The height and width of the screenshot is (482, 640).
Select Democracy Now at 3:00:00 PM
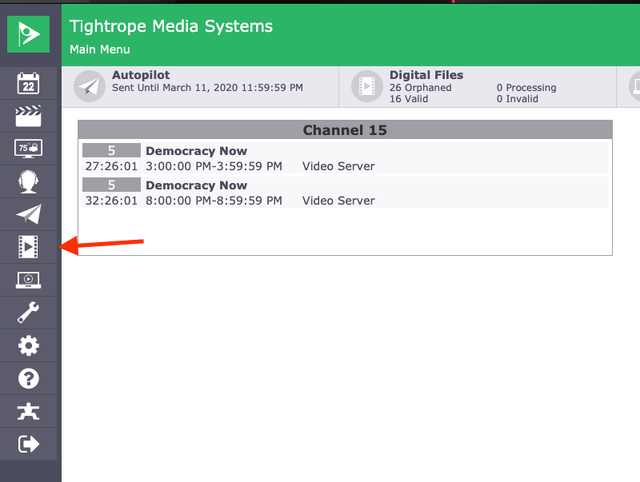click(345, 158)
